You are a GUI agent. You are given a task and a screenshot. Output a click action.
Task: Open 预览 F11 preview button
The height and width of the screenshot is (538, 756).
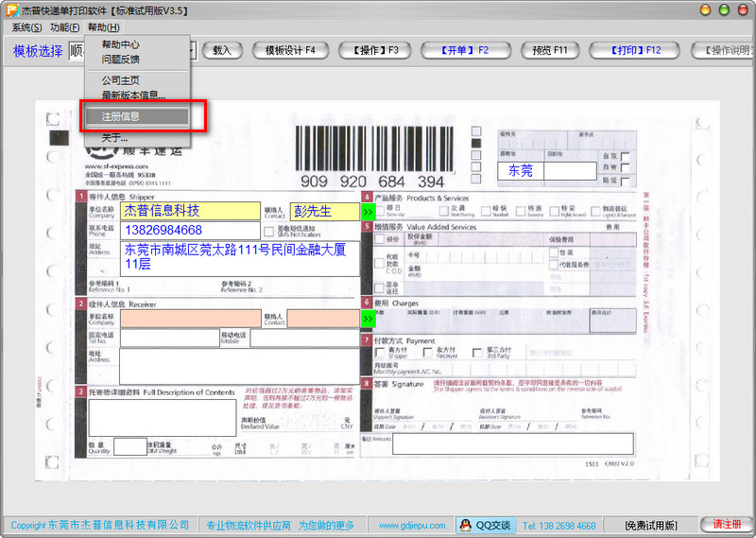click(550, 50)
